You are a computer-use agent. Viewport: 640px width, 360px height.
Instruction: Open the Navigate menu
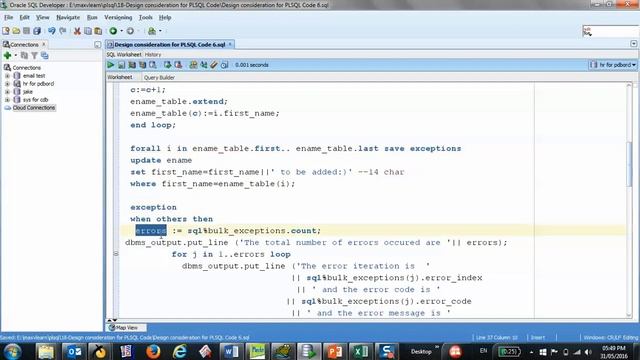(68, 18)
